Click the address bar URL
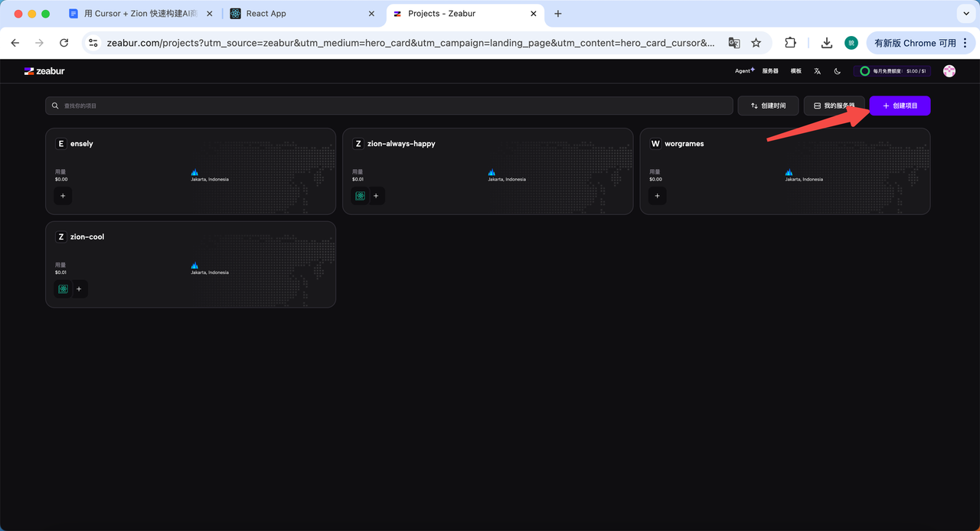Image resolution: width=980 pixels, height=531 pixels. (x=411, y=43)
